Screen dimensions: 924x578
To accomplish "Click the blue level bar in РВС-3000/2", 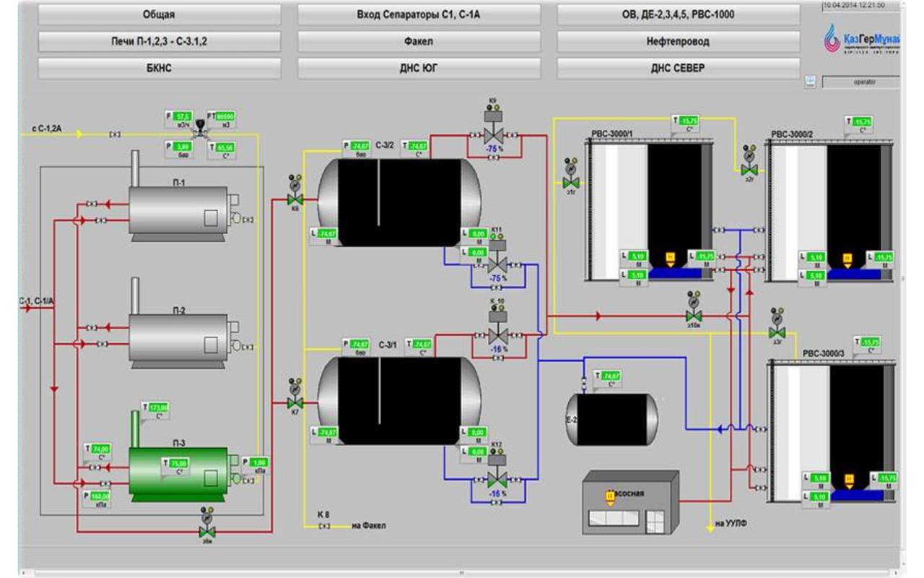I will coord(854,275).
